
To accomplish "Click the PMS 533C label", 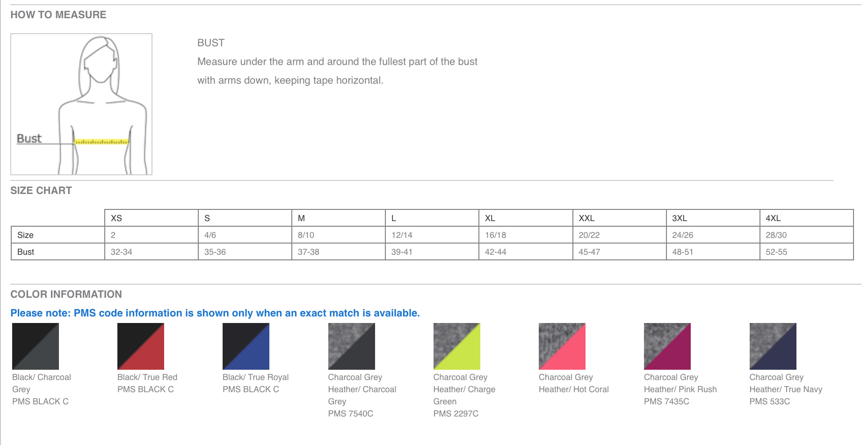I will click(770, 402).
